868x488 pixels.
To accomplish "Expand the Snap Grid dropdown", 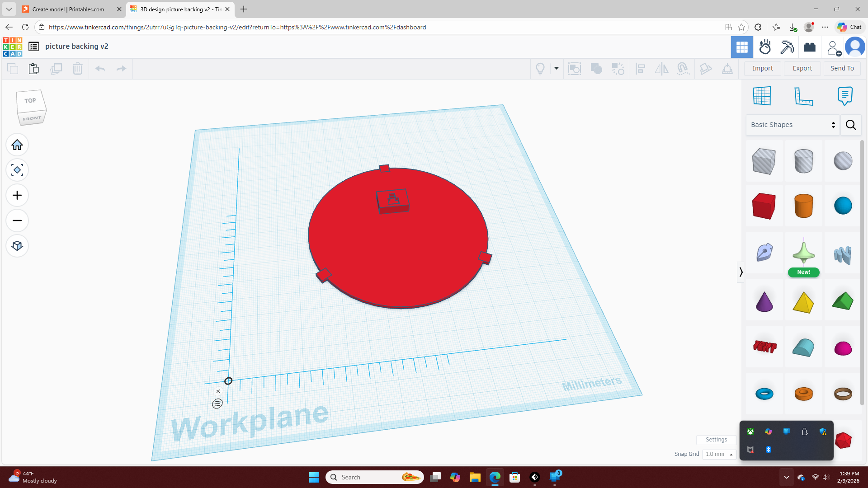I will (x=719, y=454).
